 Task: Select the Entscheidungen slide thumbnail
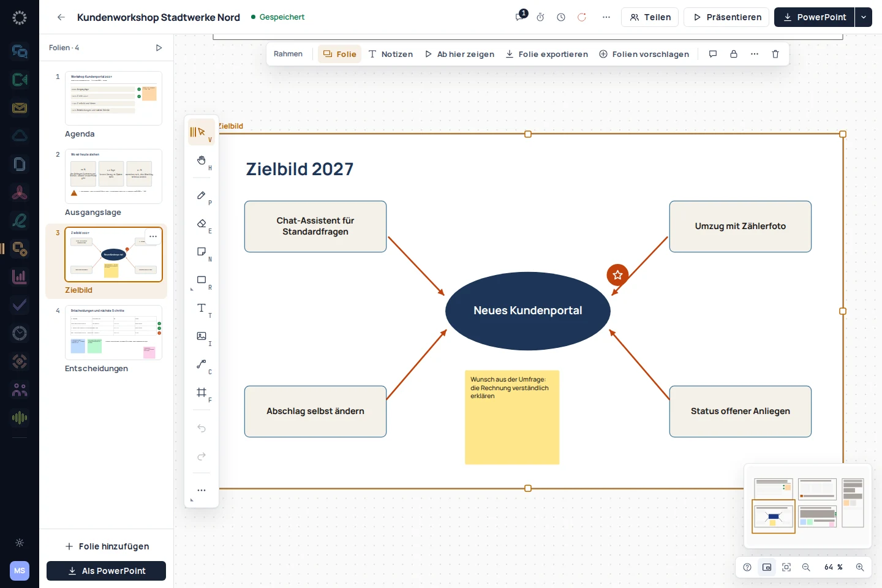point(113,333)
